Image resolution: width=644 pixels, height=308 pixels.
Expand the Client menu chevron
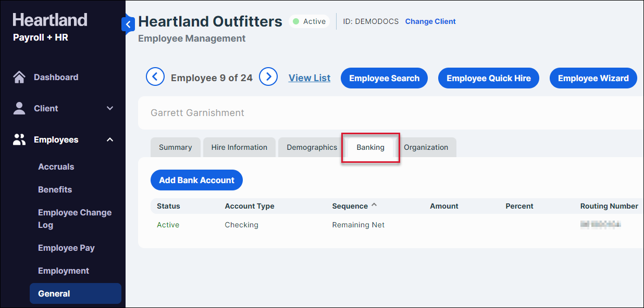pyautogui.click(x=110, y=108)
